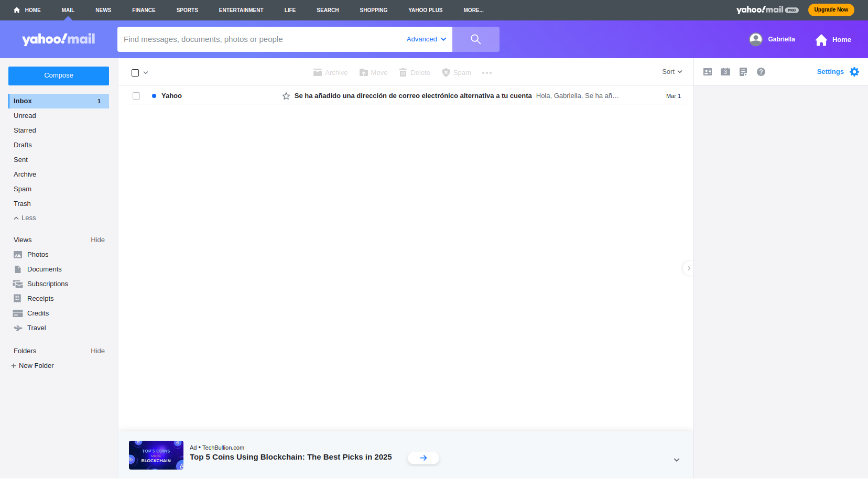The width and height of the screenshot is (868, 479).
Task: Hide the Views section
Action: [97, 240]
